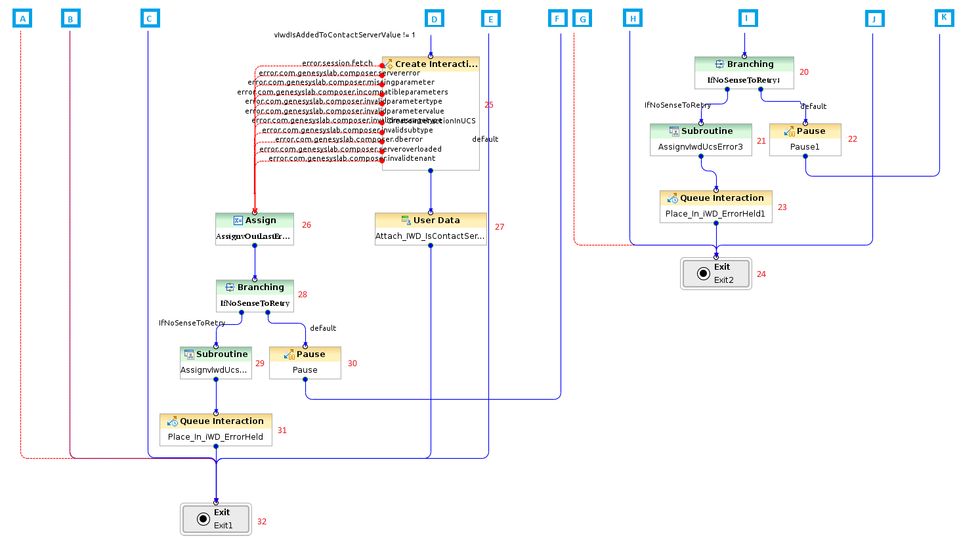980x548 pixels.
Task: Click the error.com.genesyslab.composer.servererror label
Action: pos(339,73)
